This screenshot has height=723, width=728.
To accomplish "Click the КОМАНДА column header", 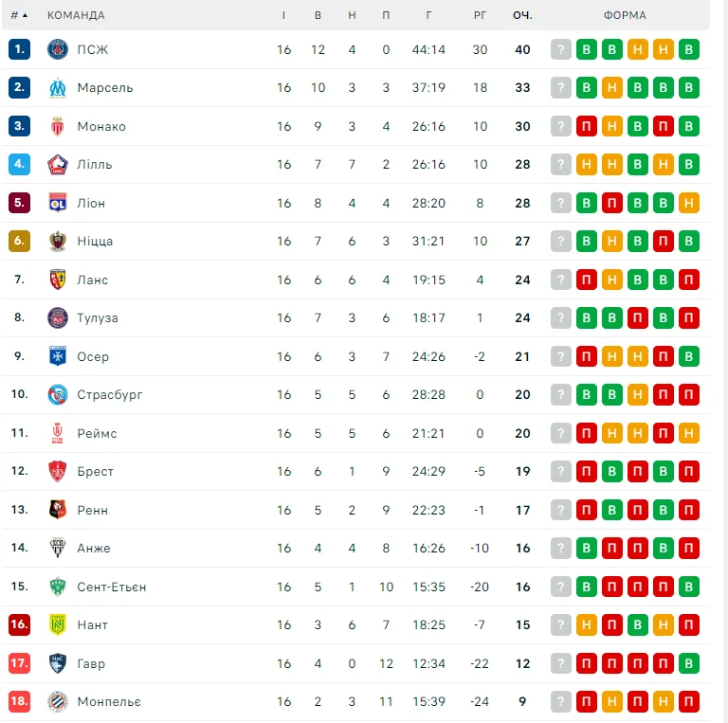I will [x=76, y=15].
